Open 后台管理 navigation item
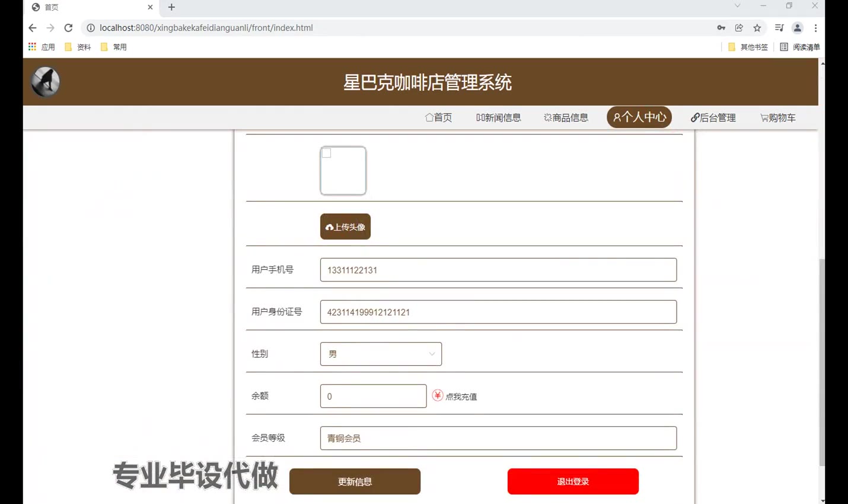 pyautogui.click(x=713, y=117)
